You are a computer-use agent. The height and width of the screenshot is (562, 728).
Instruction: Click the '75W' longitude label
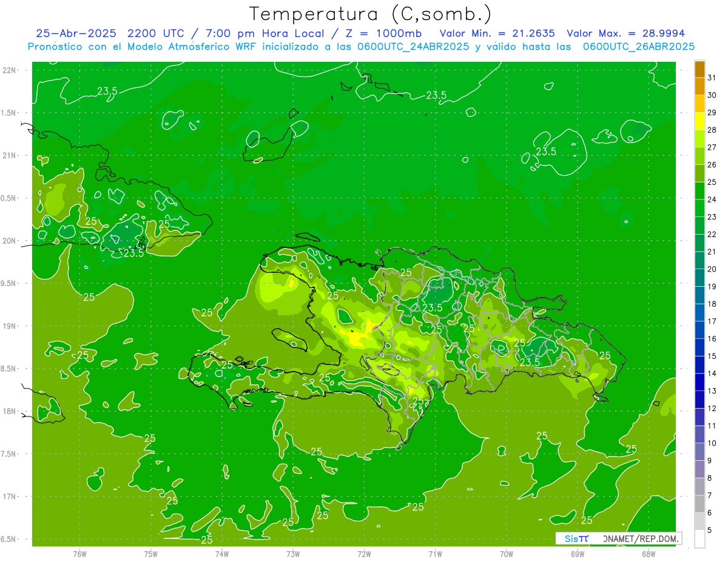pyautogui.click(x=151, y=554)
